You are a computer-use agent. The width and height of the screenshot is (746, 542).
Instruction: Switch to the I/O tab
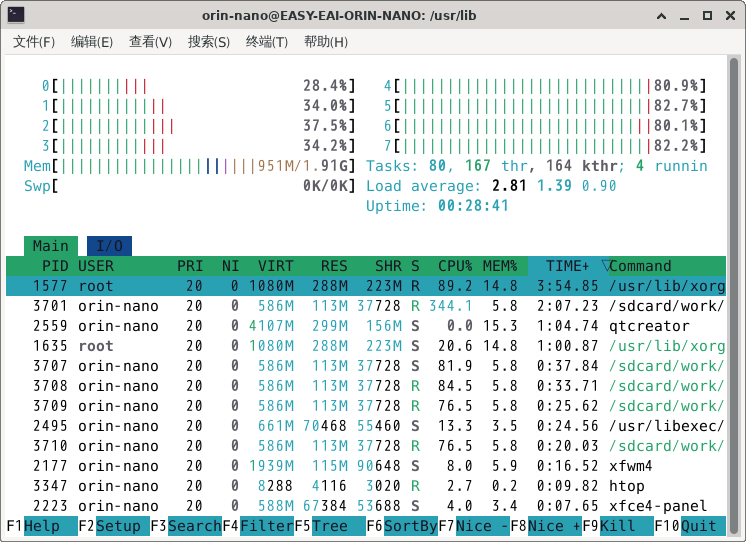[109, 246]
